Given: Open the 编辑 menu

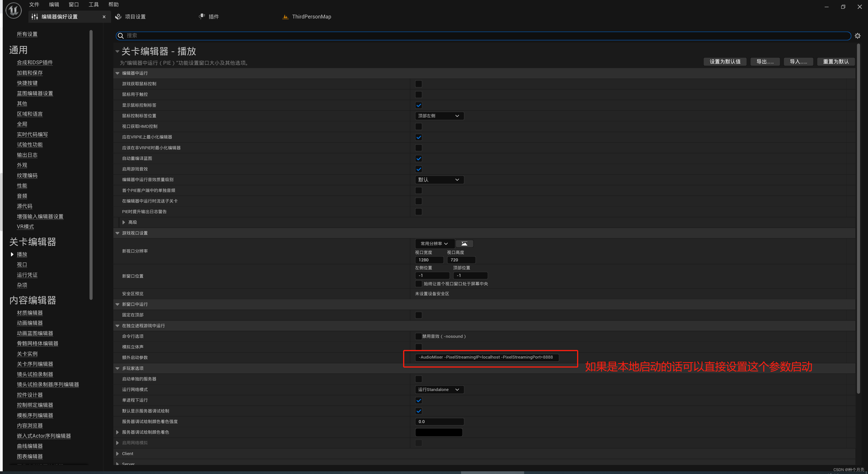Looking at the screenshot, I should (x=54, y=4).
